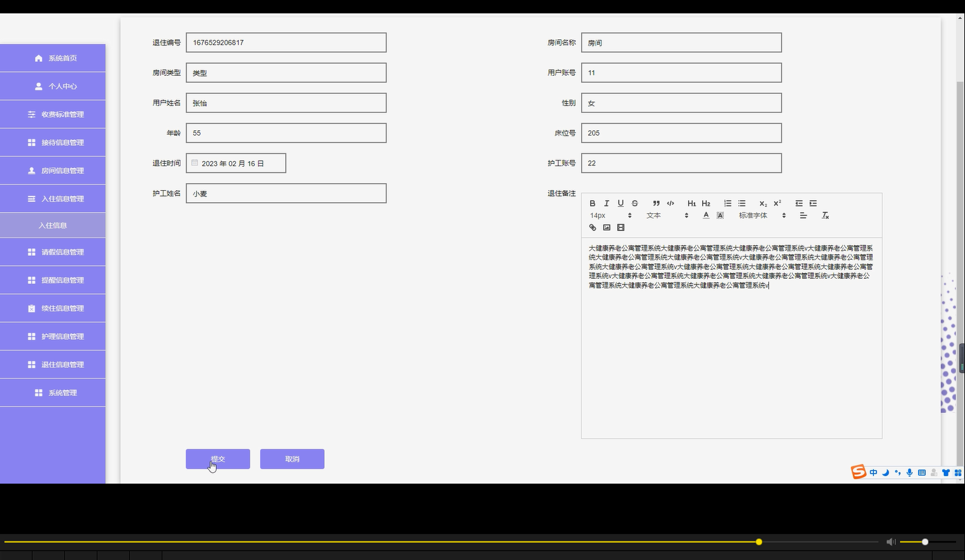The height and width of the screenshot is (560, 965).
Task: Open Sogou skin (shirt) settings
Action: click(x=946, y=472)
